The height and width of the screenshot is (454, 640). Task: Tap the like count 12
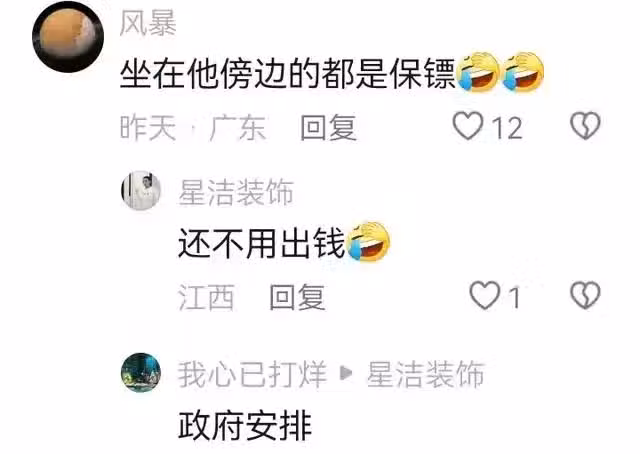pos(507,128)
